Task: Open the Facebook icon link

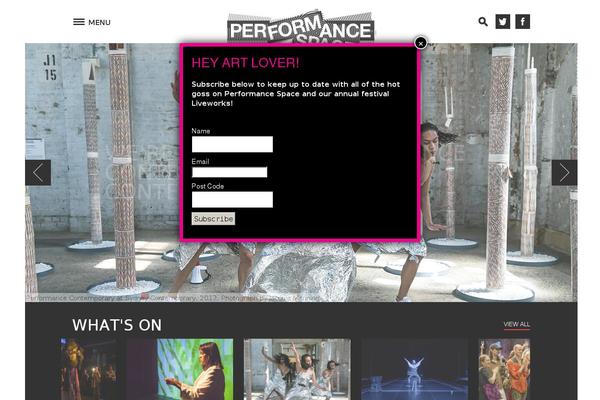Action: point(522,21)
